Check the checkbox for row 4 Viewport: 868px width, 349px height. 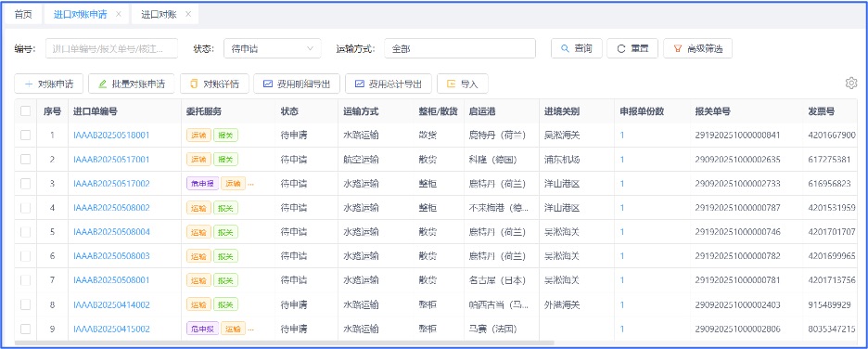(25, 208)
